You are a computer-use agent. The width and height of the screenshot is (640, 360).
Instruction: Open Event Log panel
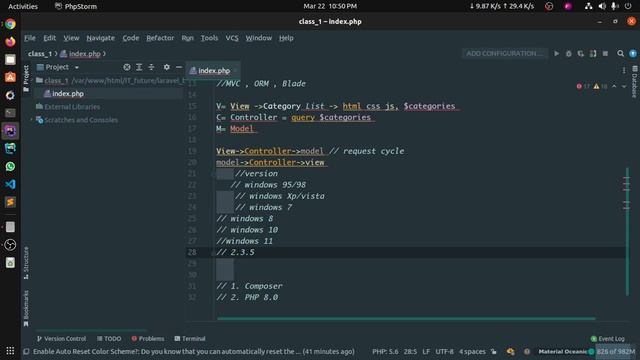pos(607,339)
